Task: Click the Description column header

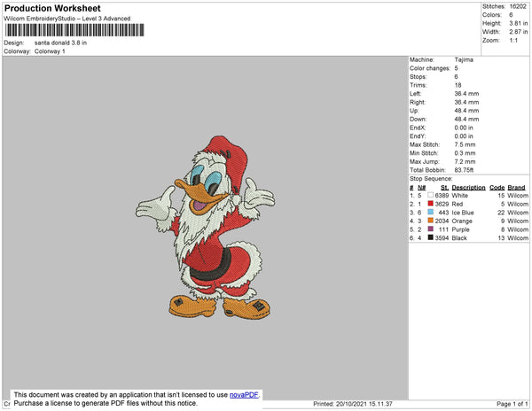Action: [x=468, y=187]
